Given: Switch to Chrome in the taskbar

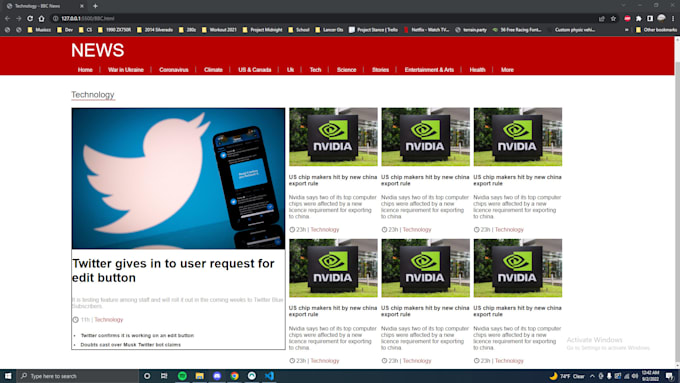Looking at the screenshot, I should pyautogui.click(x=235, y=376).
